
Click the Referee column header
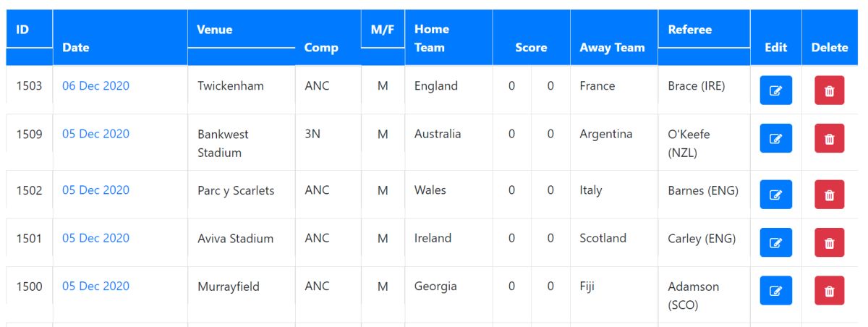coord(689,30)
